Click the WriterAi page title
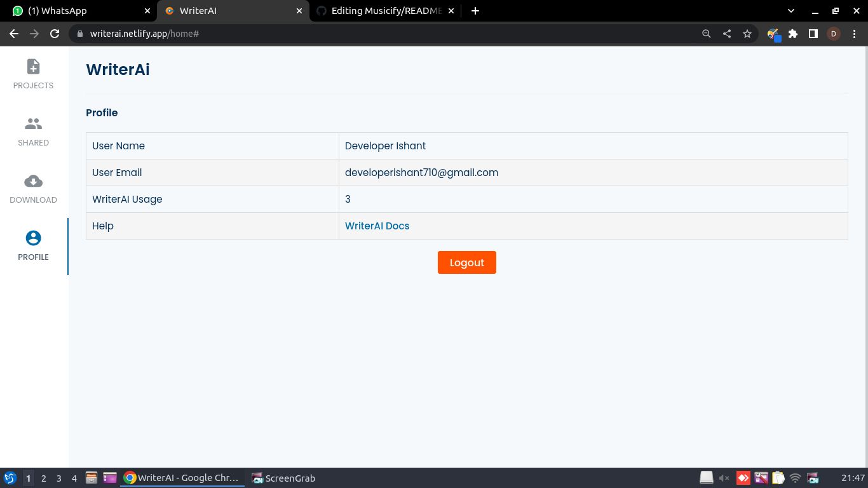The width and height of the screenshot is (868, 488). pyautogui.click(x=118, y=69)
